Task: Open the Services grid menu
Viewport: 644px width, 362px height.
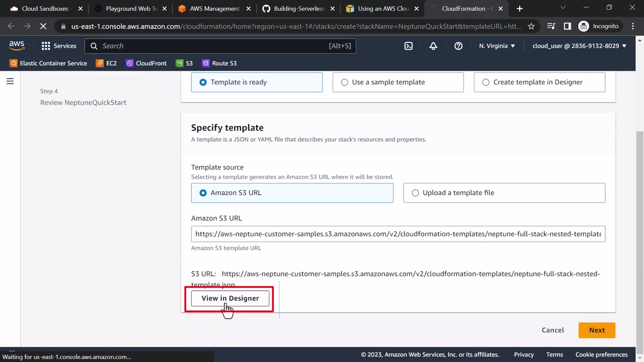Action: point(59,46)
